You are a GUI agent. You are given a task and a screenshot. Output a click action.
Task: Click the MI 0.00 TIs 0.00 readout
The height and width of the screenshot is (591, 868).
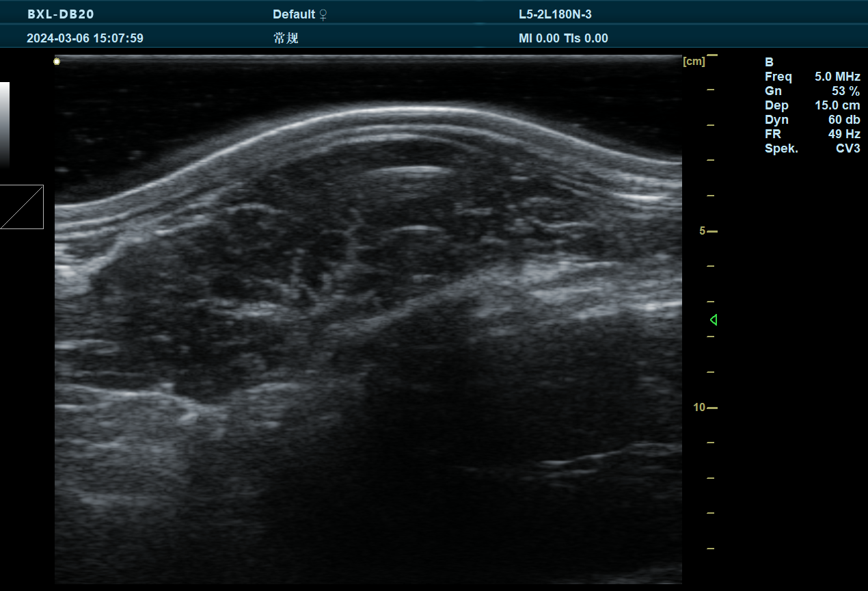(x=563, y=38)
